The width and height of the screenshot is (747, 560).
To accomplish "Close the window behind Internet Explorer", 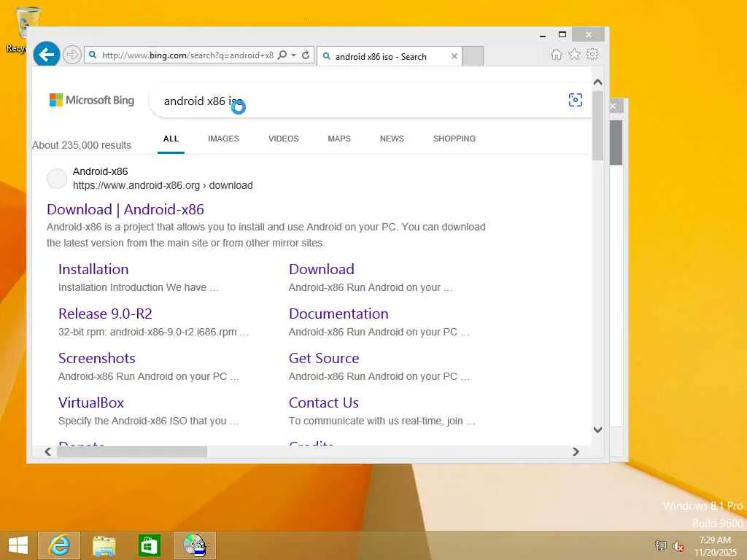I will click(x=614, y=106).
